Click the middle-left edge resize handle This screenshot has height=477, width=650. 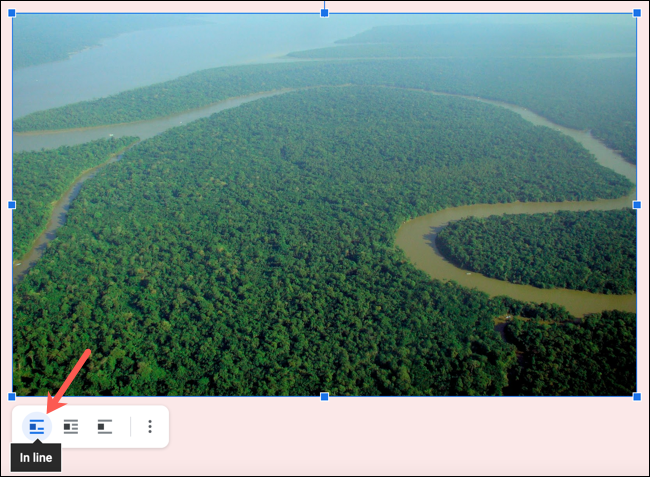pos(12,204)
